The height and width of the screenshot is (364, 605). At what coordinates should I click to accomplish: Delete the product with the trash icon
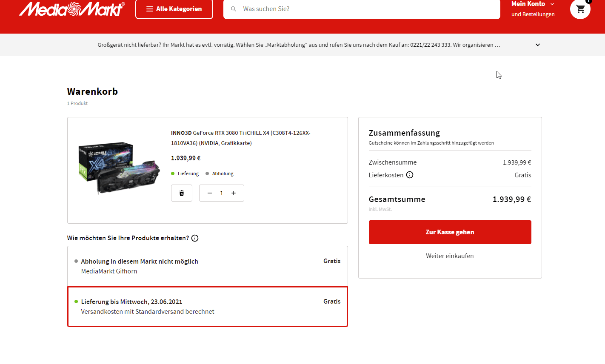point(182,193)
